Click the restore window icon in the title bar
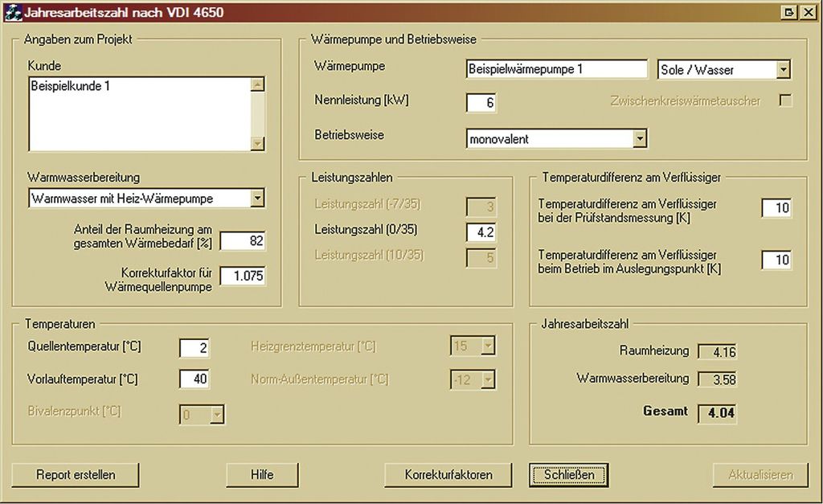The width and height of the screenshot is (823, 504). pyautogui.click(x=789, y=12)
